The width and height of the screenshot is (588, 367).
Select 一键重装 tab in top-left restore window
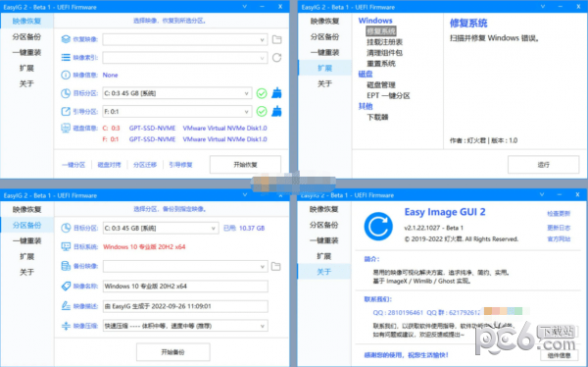coord(26,52)
